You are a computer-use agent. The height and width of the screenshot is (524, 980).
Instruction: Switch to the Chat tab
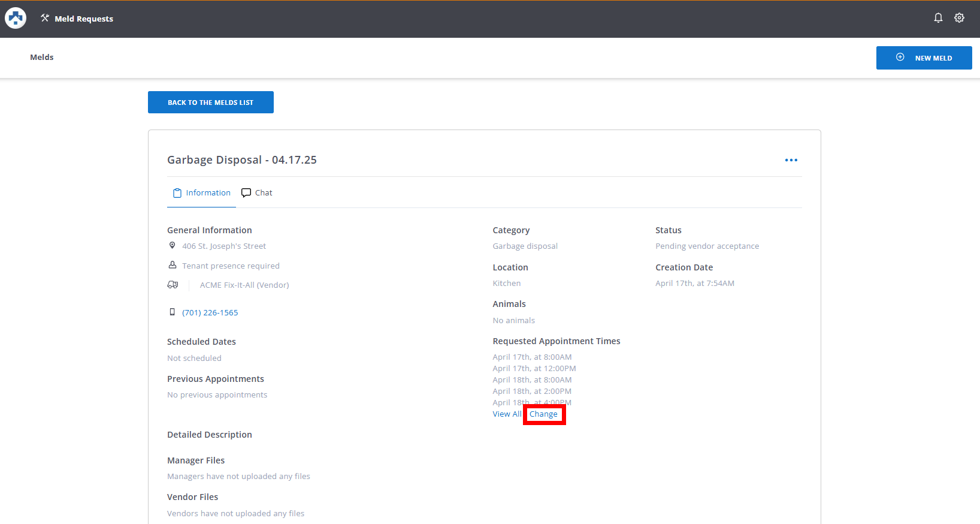(257, 193)
